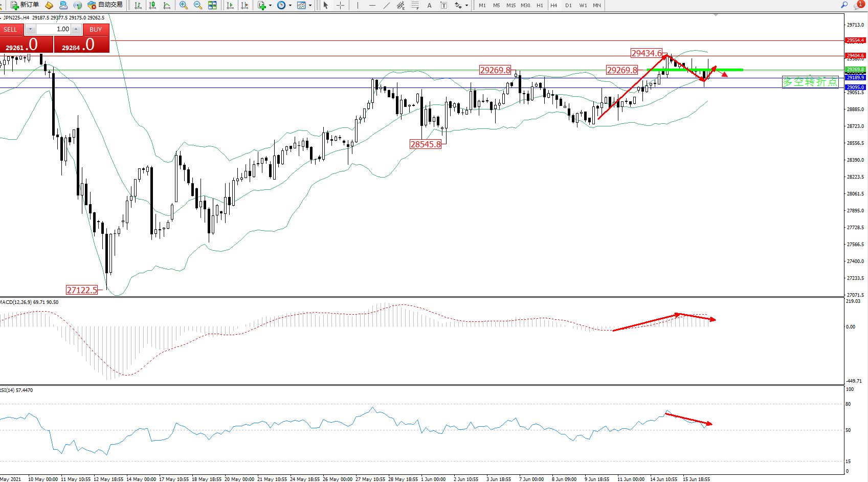Click the New Order toolbar button
The width and height of the screenshot is (868, 482).
coord(25,5)
